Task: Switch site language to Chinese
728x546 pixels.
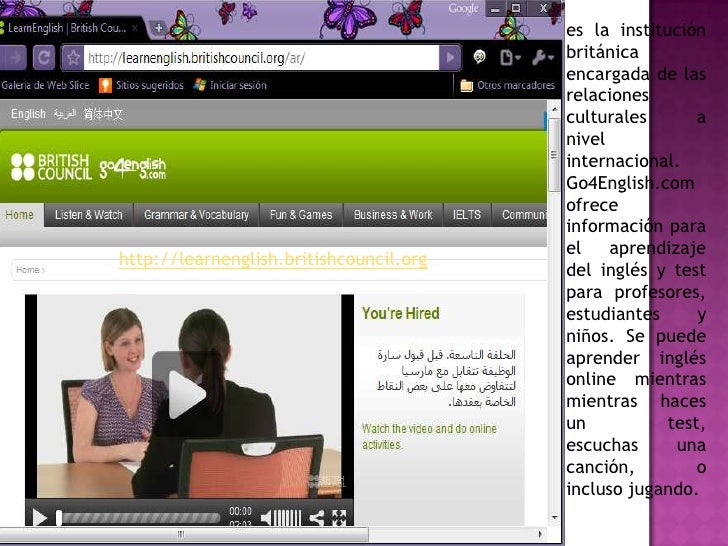Action: pos(103,114)
